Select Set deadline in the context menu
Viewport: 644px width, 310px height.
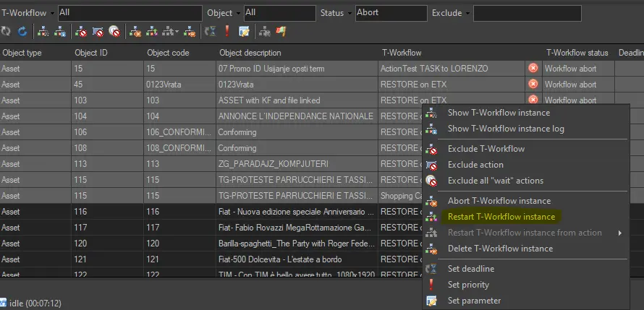coord(470,269)
